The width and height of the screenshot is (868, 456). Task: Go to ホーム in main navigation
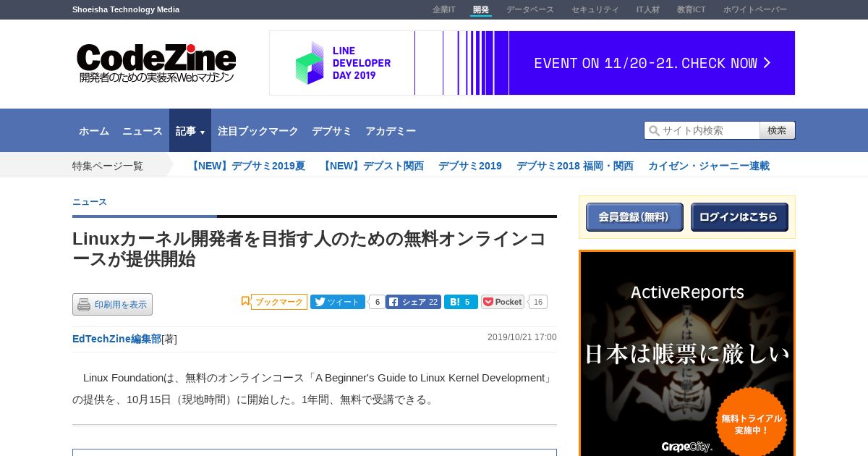coord(94,131)
